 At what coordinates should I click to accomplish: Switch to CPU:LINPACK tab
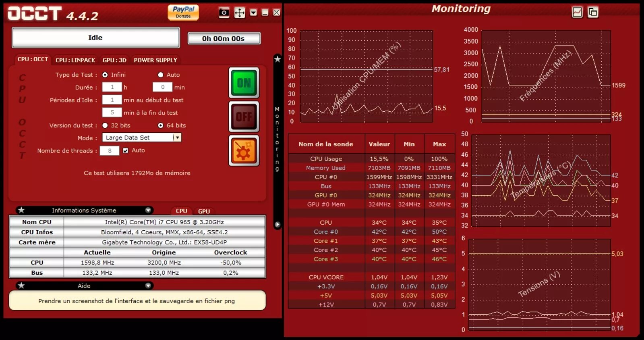(x=75, y=60)
